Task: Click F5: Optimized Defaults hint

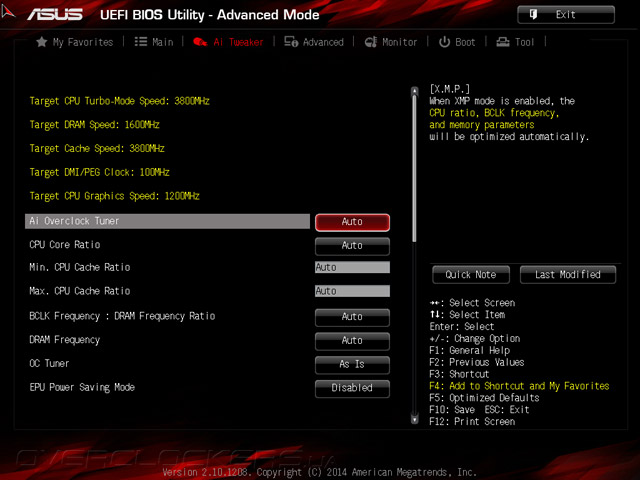Action: tap(484, 398)
